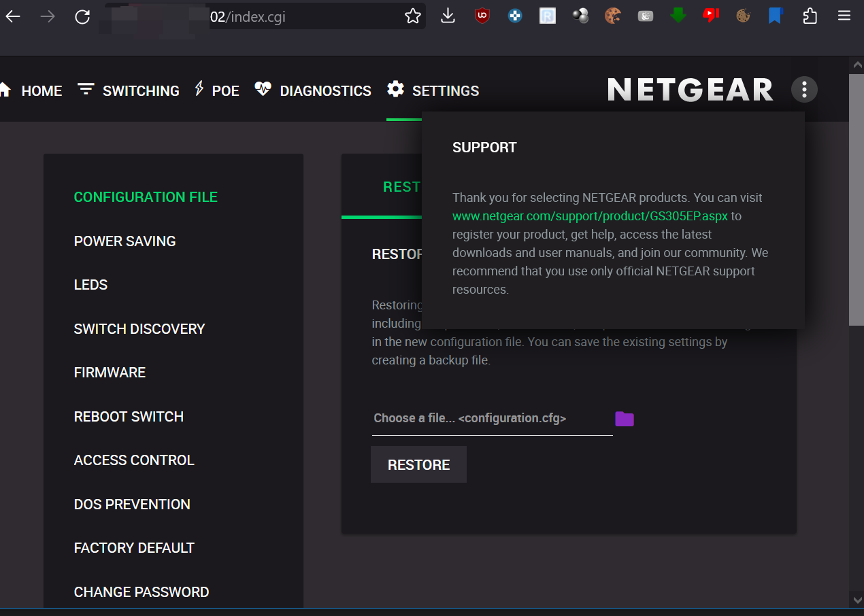Open the three-dot menu beside NETGEAR logo
864x616 pixels.
pyautogui.click(x=804, y=89)
